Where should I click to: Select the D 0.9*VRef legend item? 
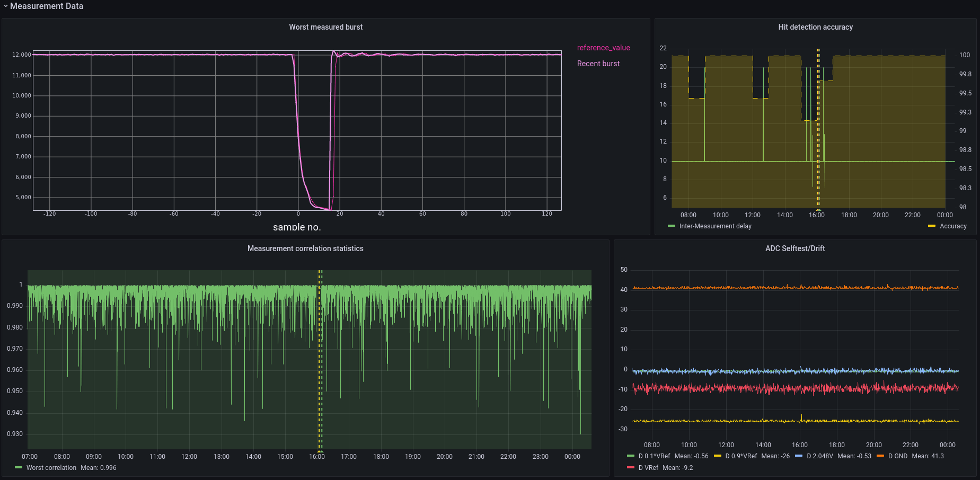pos(741,456)
